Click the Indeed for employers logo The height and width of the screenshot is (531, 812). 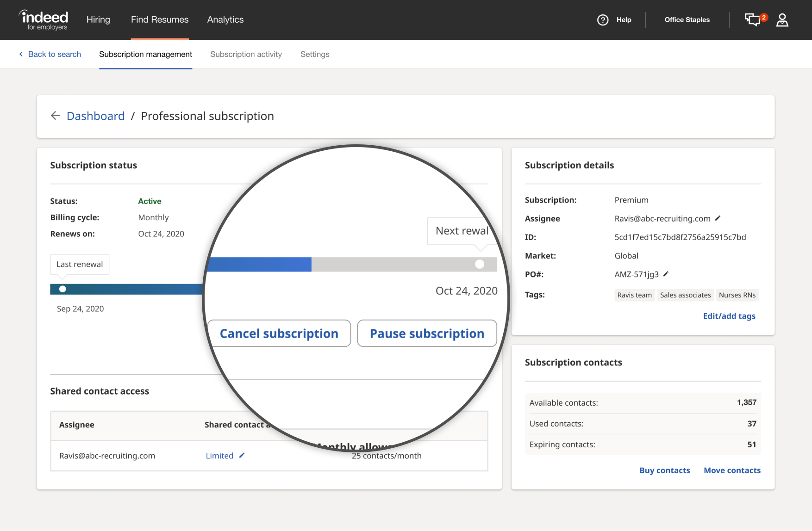[44, 20]
